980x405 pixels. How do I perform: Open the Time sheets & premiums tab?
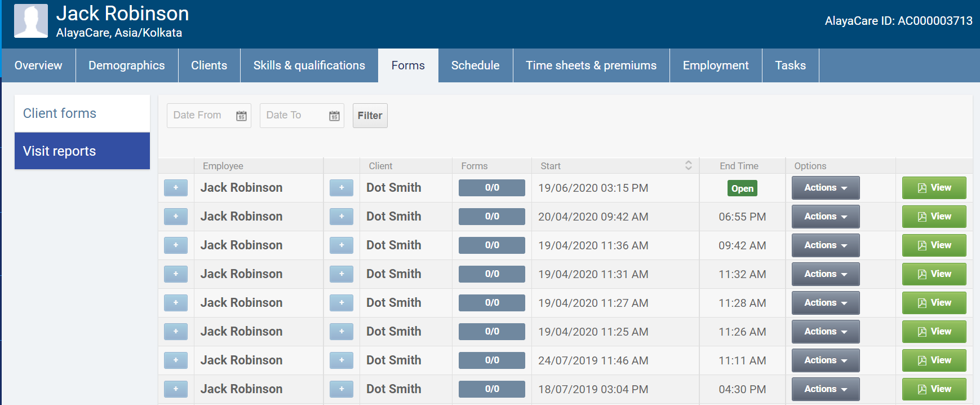pyautogui.click(x=591, y=65)
